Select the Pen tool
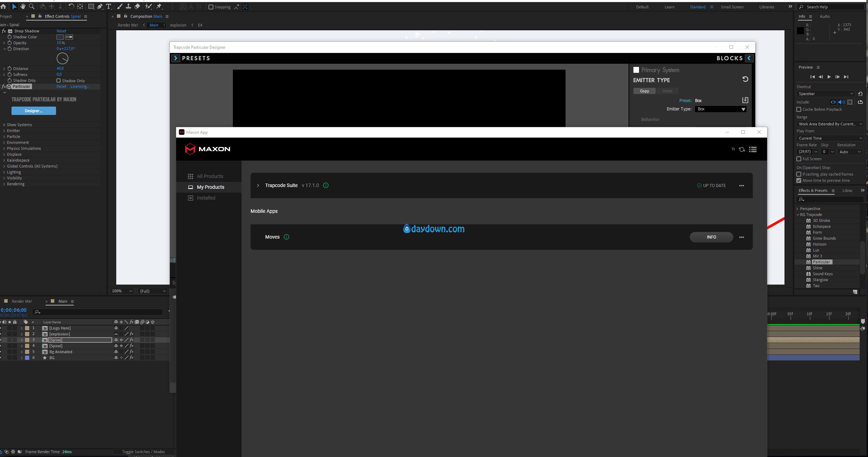Viewport: 868px width, 457px height. tap(100, 6)
